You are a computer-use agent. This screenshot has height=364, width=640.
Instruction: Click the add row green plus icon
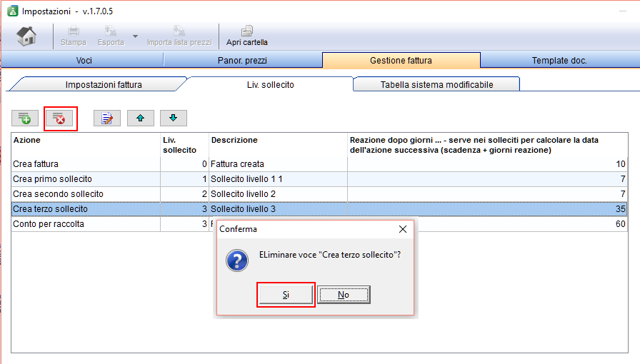[x=25, y=118]
